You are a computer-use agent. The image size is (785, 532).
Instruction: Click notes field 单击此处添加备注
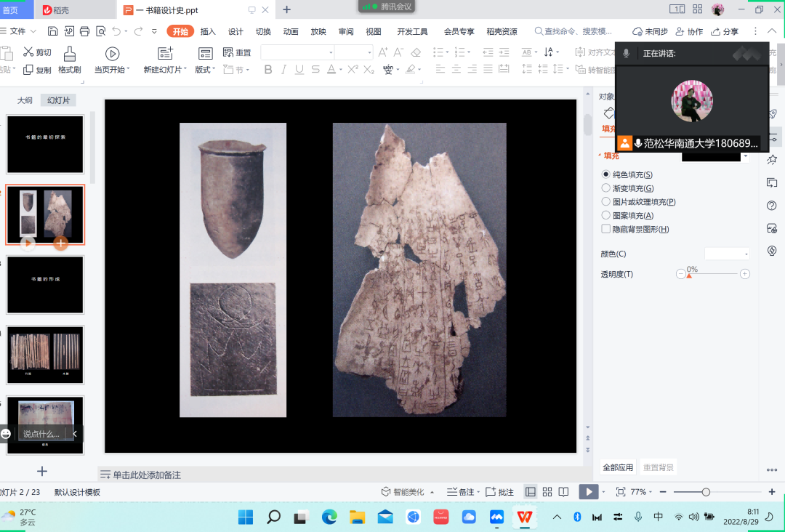click(x=147, y=475)
